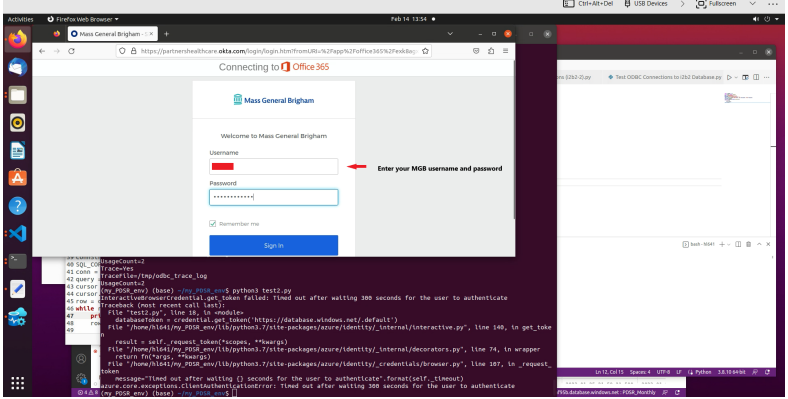This screenshot has height=399, width=788.
Task: Open Text Editor from the dock
Action: coord(18,289)
